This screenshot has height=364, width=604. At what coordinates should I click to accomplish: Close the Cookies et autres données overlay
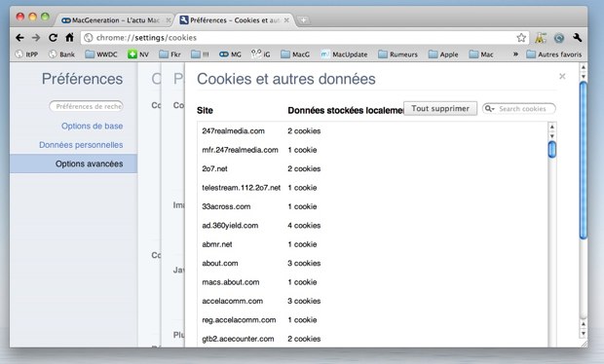point(562,76)
